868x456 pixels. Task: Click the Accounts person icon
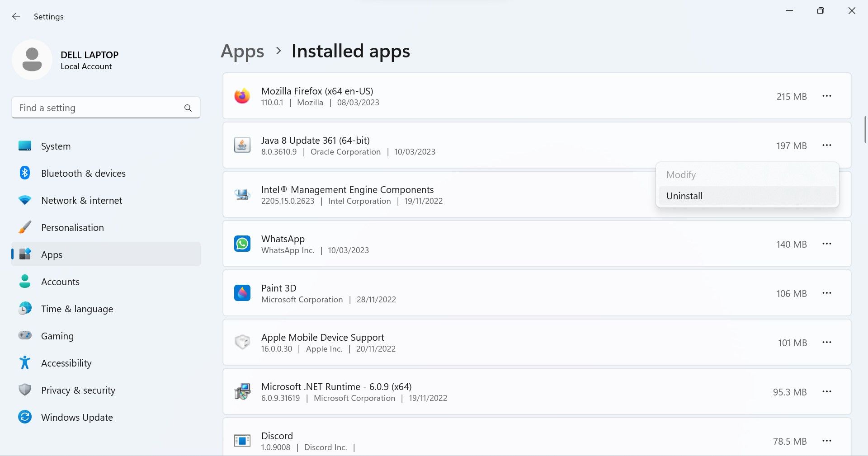coord(25,281)
